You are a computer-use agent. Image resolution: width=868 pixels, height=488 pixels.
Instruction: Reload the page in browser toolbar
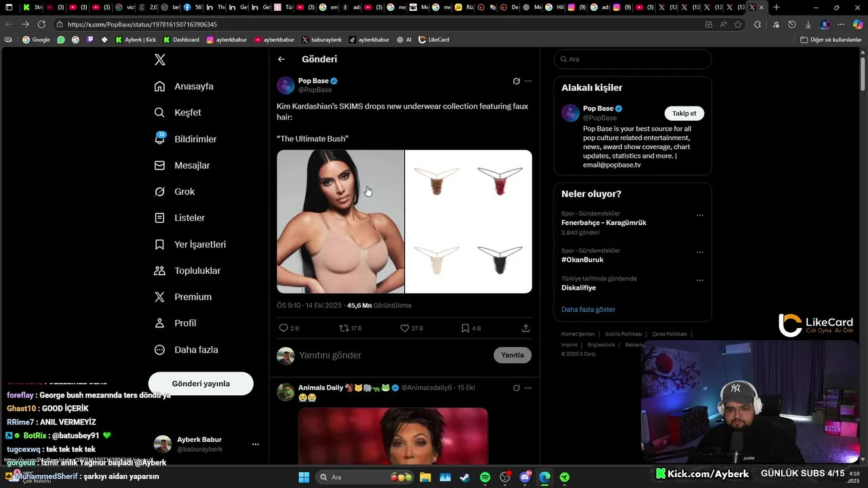[41, 24]
